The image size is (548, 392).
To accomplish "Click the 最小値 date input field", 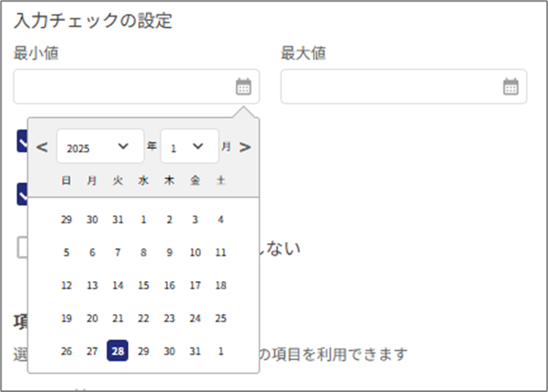I will tap(122, 87).
